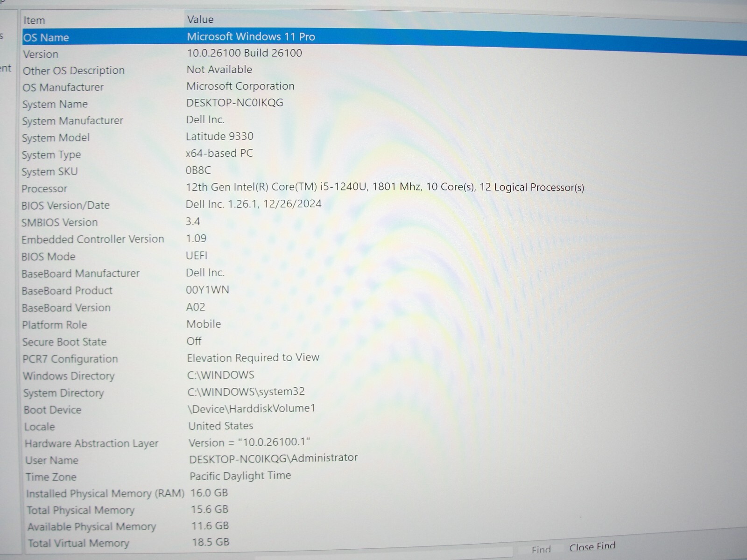Click the UEFI value
The width and height of the screenshot is (747, 560).
[x=197, y=256]
